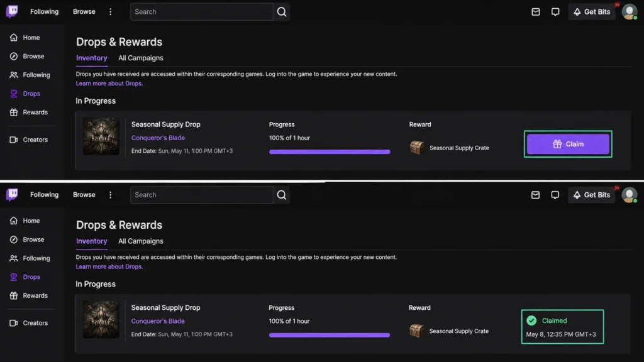This screenshot has width=644, height=362.
Task: Click the search magnifier in upper screenshot
Action: pyautogui.click(x=281, y=11)
